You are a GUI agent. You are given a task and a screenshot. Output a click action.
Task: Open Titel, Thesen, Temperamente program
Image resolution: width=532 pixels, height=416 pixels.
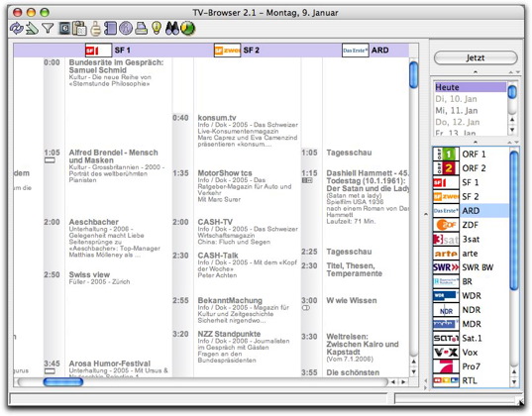point(355,269)
